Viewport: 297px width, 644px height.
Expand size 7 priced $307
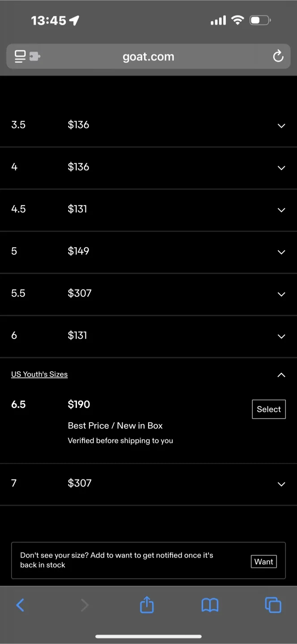coord(281,484)
